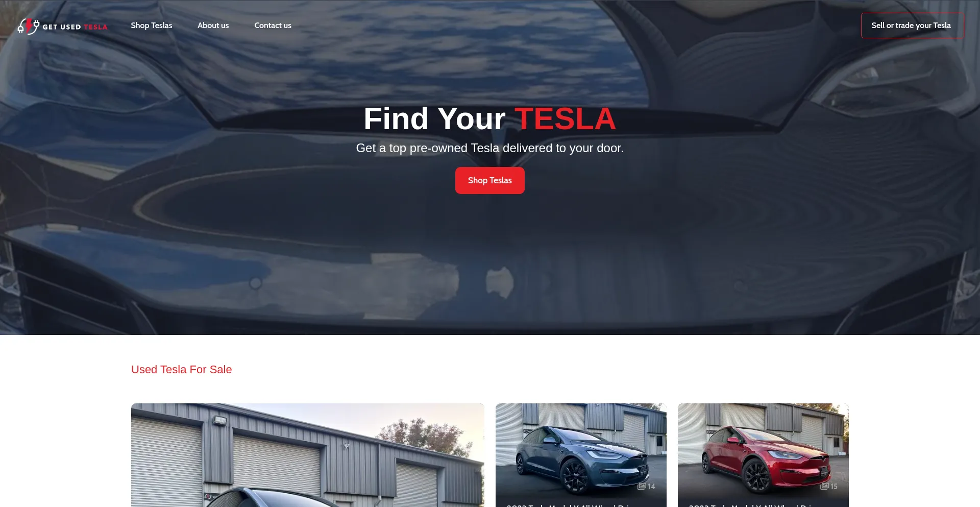
Task: Click the red TESLA word in the headline
Action: [x=565, y=118]
